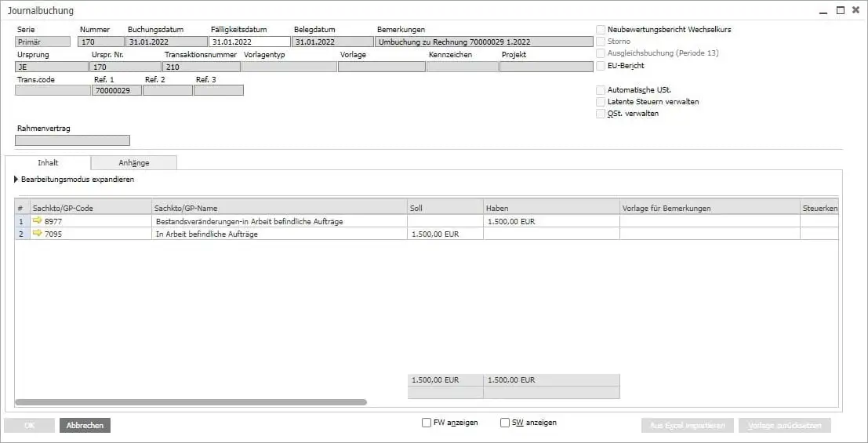Select the Soll cell of row 7095
The height and width of the screenshot is (443, 868).
click(x=445, y=234)
